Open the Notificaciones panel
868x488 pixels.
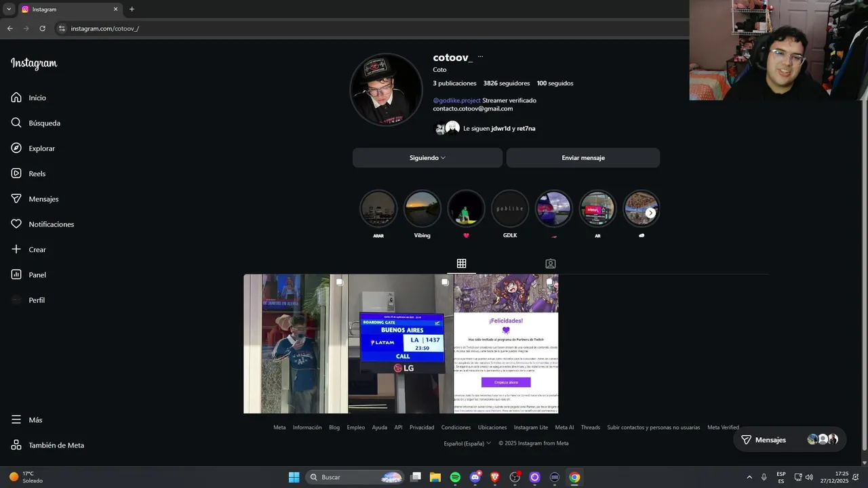pos(43,224)
